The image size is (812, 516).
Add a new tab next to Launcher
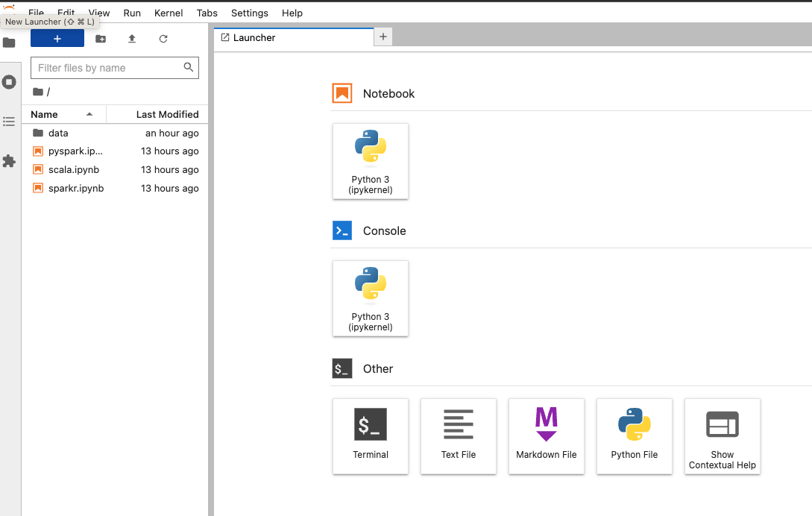point(383,37)
